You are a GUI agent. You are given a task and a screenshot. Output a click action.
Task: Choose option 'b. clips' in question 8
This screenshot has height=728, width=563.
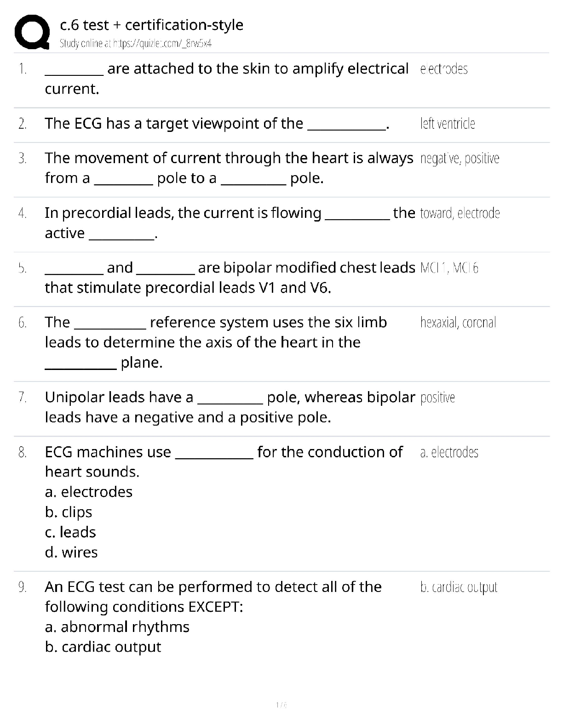(69, 512)
